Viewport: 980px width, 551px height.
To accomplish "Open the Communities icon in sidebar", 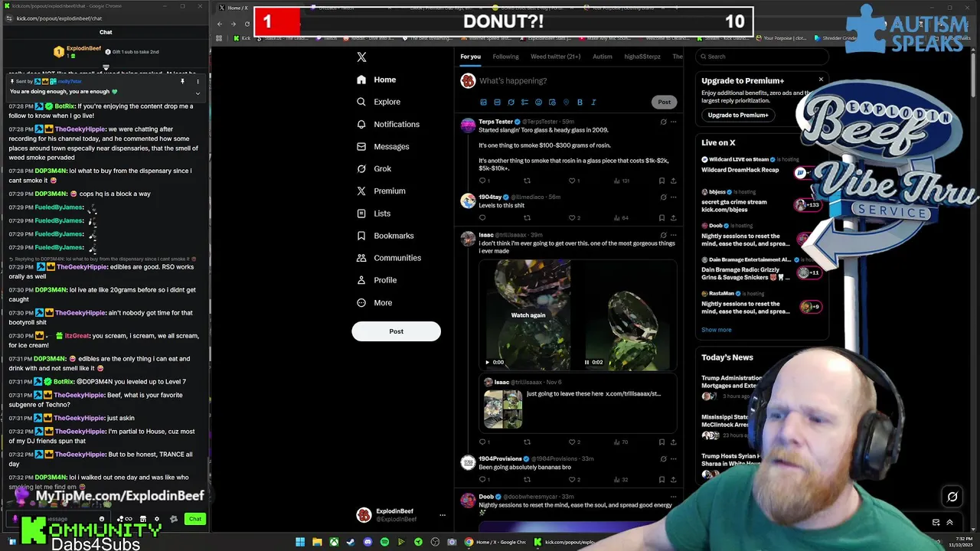I will pyautogui.click(x=361, y=258).
